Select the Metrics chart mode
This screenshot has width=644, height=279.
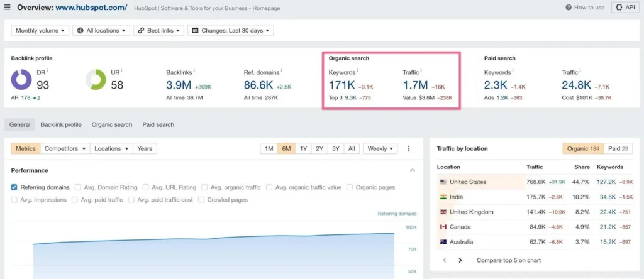coord(25,148)
